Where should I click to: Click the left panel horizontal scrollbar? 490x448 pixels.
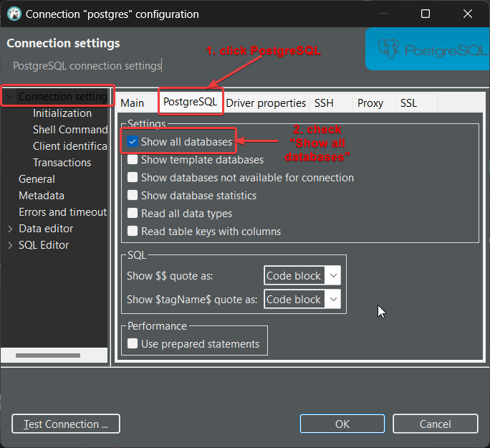(x=47, y=356)
